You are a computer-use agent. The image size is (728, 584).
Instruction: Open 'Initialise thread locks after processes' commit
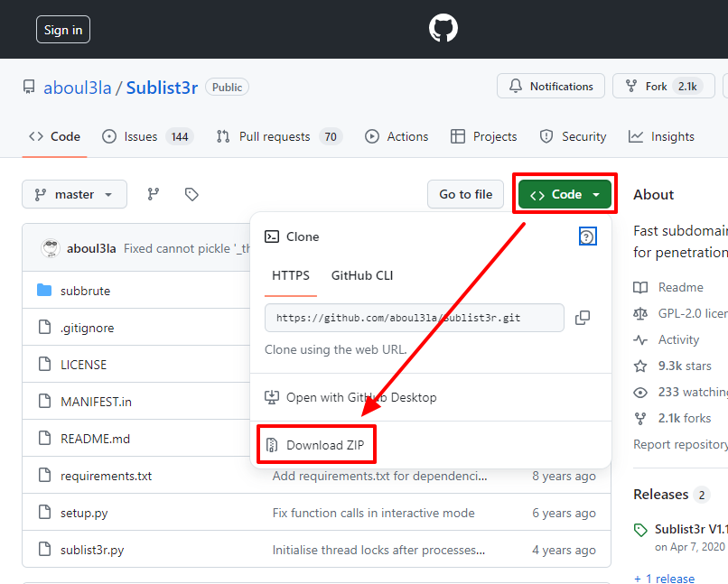378,550
